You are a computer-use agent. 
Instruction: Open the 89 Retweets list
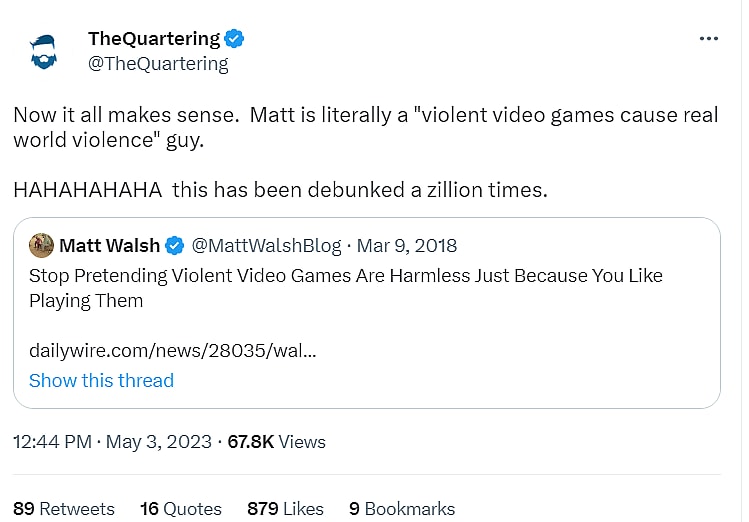pyautogui.click(x=63, y=508)
